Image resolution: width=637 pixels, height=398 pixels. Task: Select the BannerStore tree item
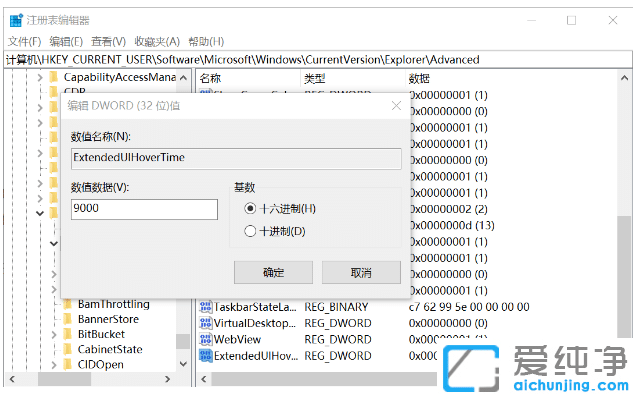point(108,319)
